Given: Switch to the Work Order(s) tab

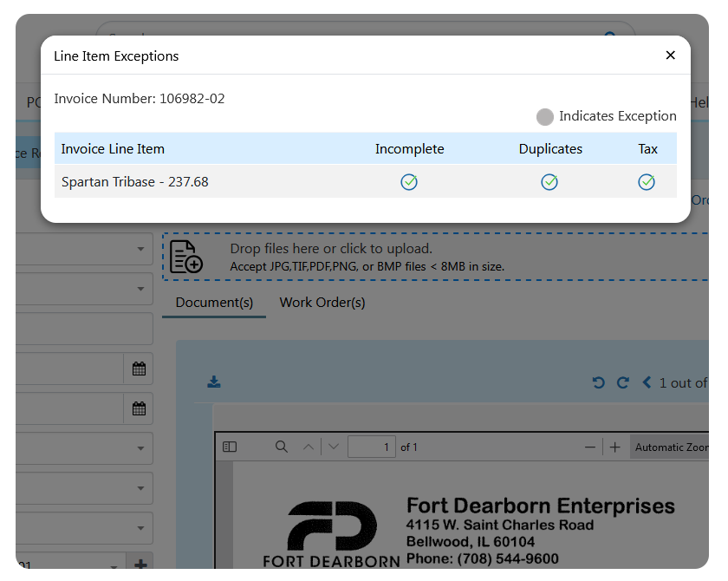Looking at the screenshot, I should (322, 302).
